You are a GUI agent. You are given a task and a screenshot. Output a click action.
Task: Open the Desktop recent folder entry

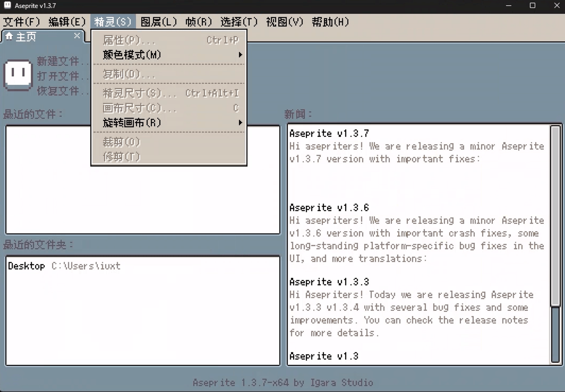[x=143, y=266]
